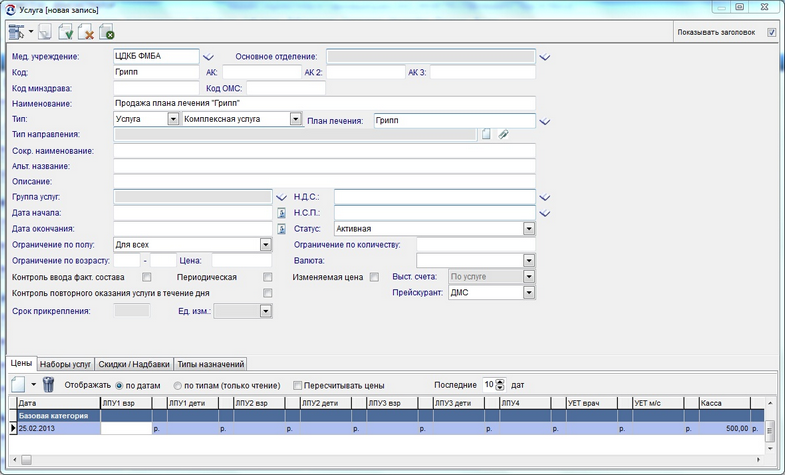Click the Наименование input field
Image resolution: width=785 pixels, height=475 pixels.
pyautogui.click(x=324, y=104)
